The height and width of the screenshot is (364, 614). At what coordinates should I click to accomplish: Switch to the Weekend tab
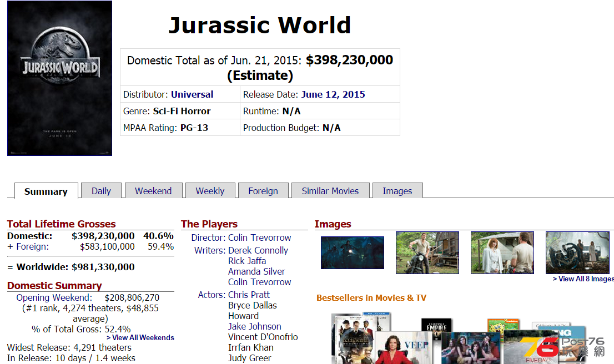click(x=153, y=191)
